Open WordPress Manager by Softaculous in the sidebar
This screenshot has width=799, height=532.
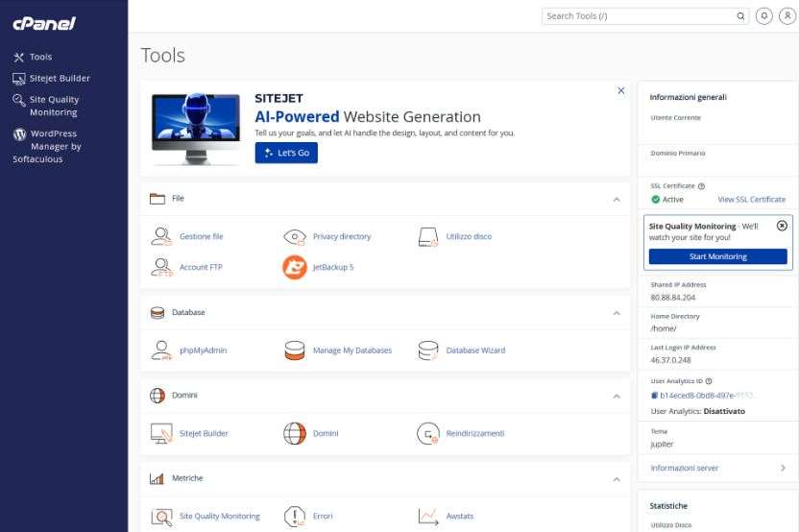coord(47,146)
